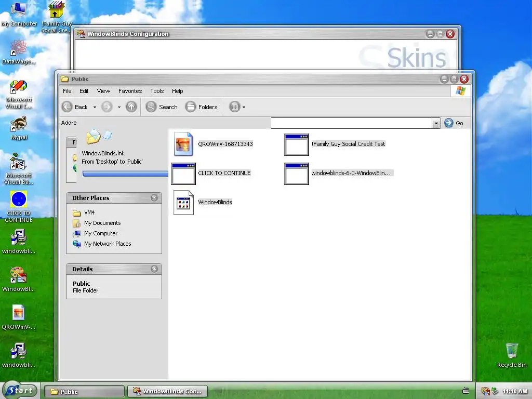The image size is (532, 399).
Task: Open Back history dropdown arrow
Action: (x=95, y=107)
